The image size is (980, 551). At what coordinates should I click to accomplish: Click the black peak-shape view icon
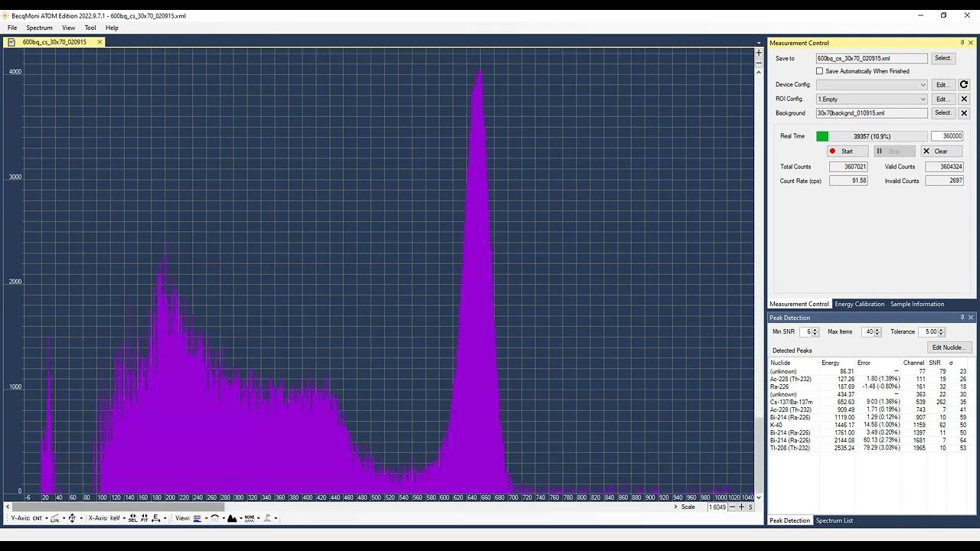point(232,518)
